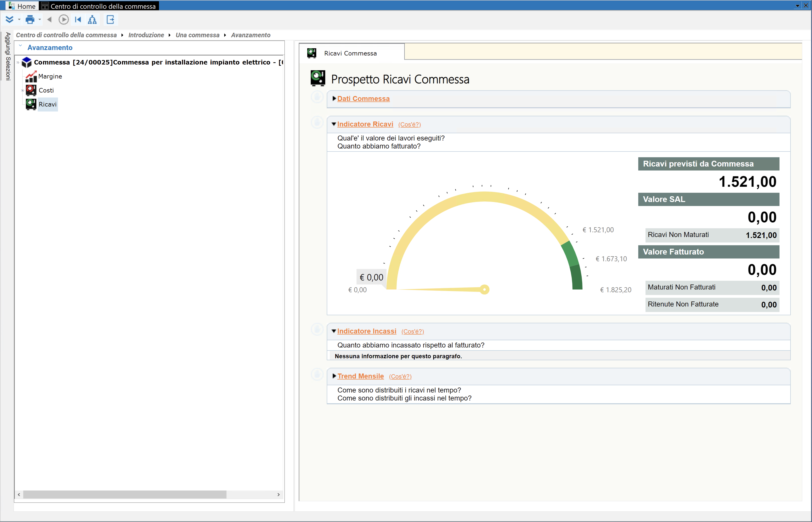This screenshot has height=522, width=812.
Task: Click the Avanzamento breadcrumb item
Action: coord(251,35)
